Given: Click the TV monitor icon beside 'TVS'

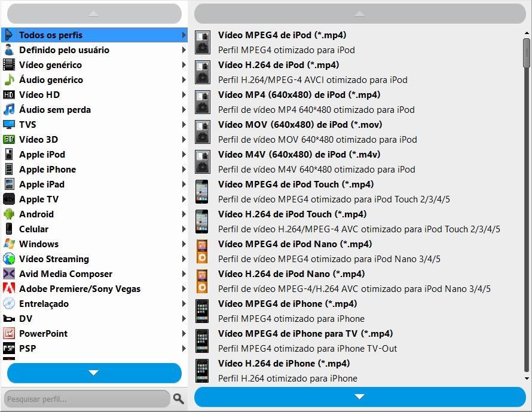Looking at the screenshot, I should 9,124.
